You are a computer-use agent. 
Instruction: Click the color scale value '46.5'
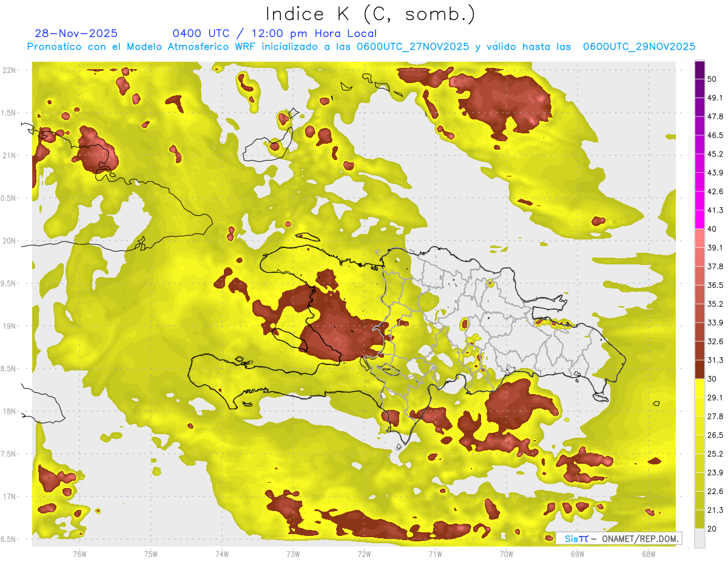click(x=715, y=135)
